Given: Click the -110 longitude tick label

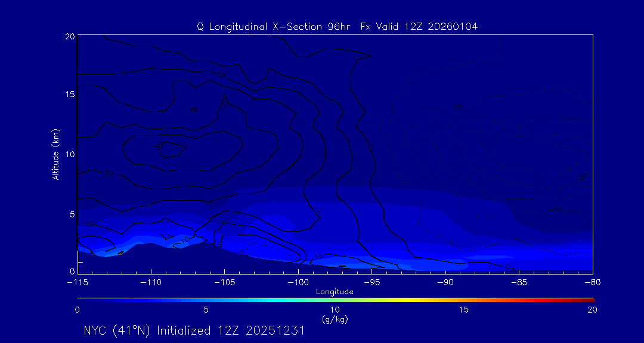Looking at the screenshot, I should click(x=151, y=283).
